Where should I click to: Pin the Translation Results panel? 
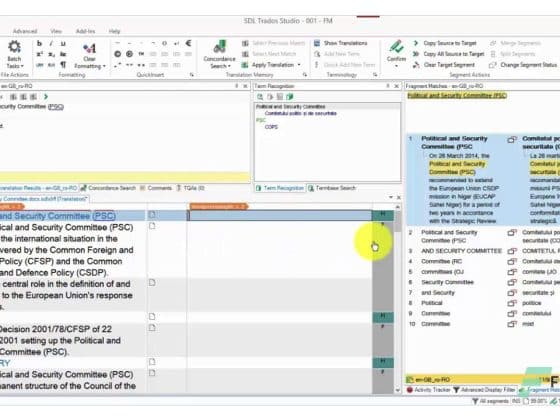tap(236, 86)
